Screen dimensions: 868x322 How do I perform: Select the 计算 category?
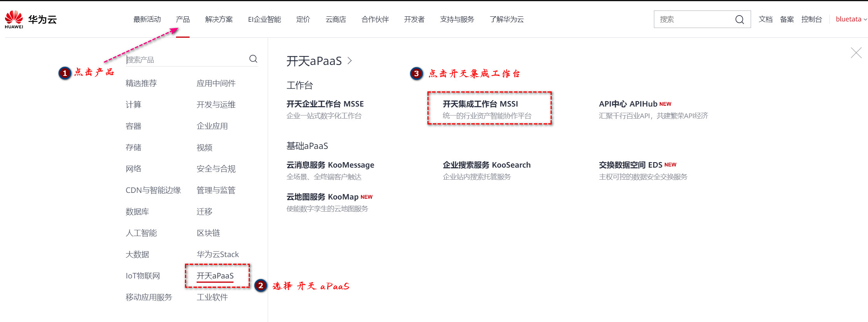click(x=133, y=105)
